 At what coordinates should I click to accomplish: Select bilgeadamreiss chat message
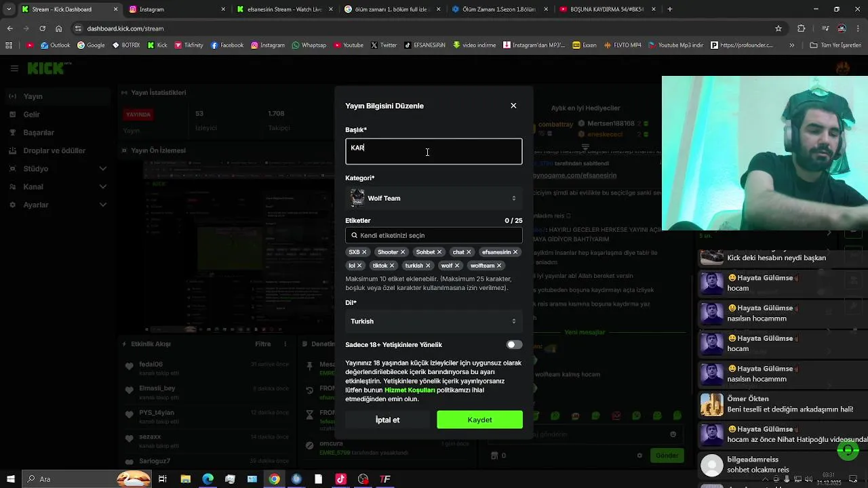[783, 464]
